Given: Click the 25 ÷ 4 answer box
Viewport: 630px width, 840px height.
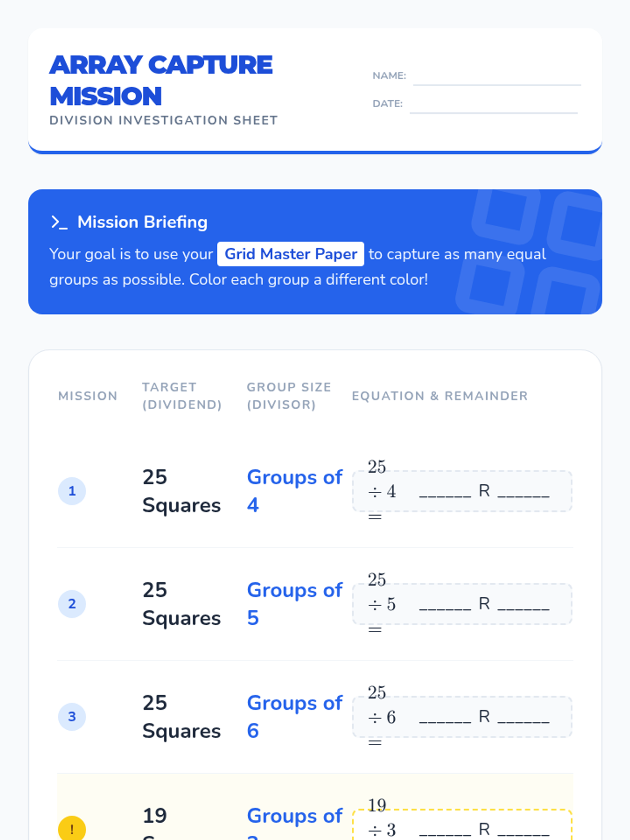Looking at the screenshot, I should pyautogui.click(x=462, y=491).
